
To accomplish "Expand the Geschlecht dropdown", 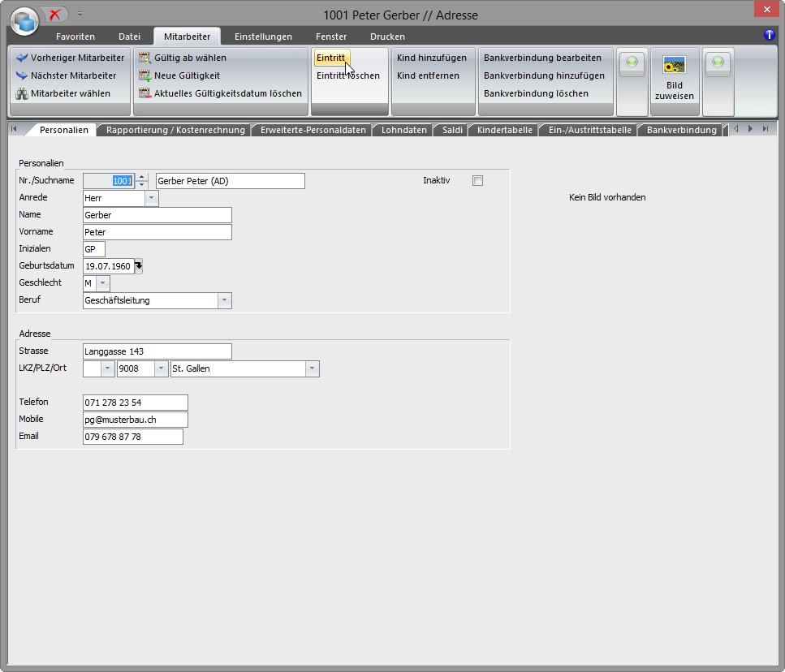I will [102, 283].
